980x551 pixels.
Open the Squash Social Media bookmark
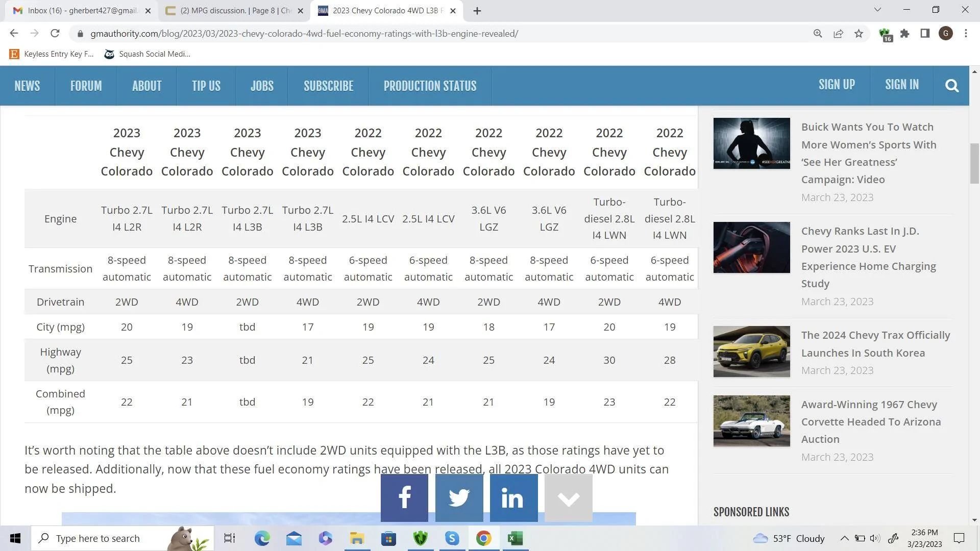click(x=148, y=54)
